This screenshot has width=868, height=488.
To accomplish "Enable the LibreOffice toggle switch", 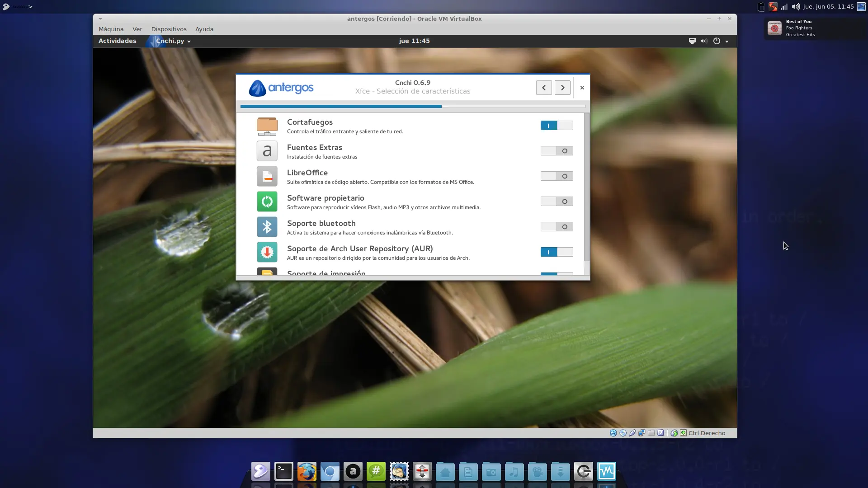I will pos(557,176).
